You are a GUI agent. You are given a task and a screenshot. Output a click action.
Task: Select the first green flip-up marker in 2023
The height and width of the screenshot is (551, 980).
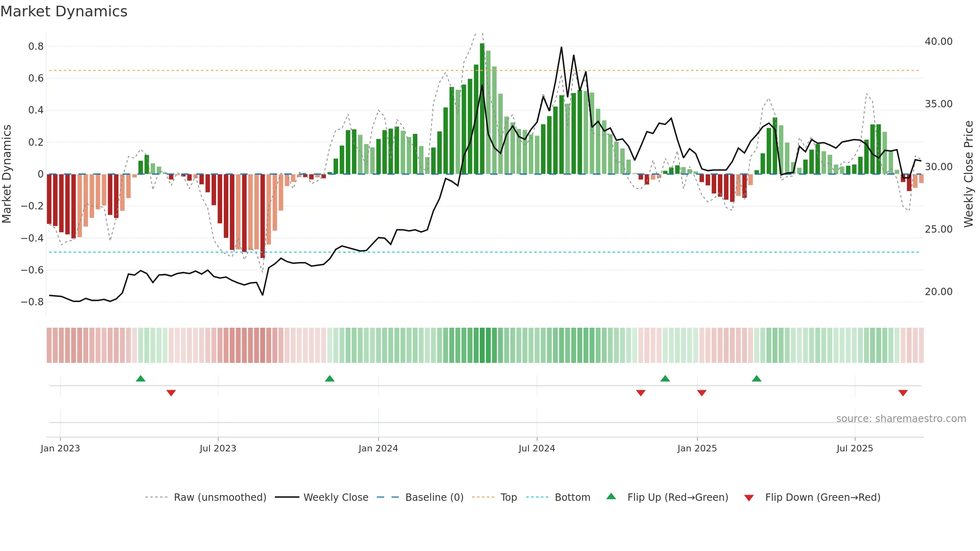pyautogui.click(x=140, y=378)
